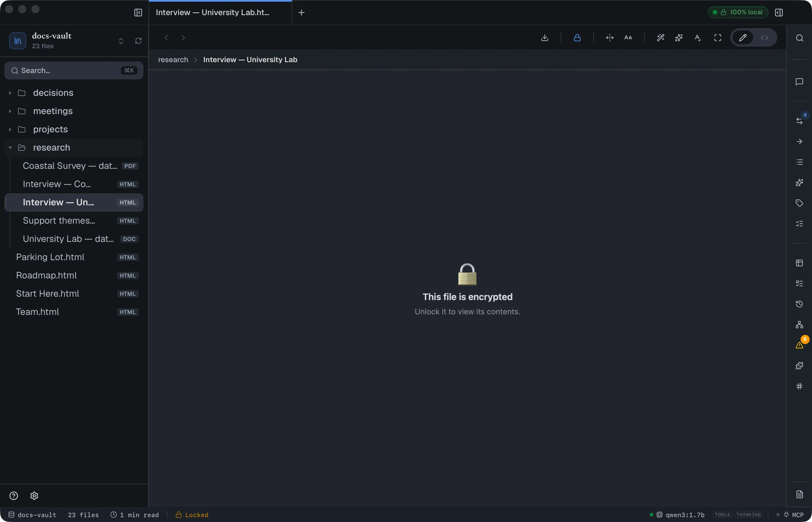Switch to source code view toggle
This screenshot has width=812, height=522.
coord(765,38)
